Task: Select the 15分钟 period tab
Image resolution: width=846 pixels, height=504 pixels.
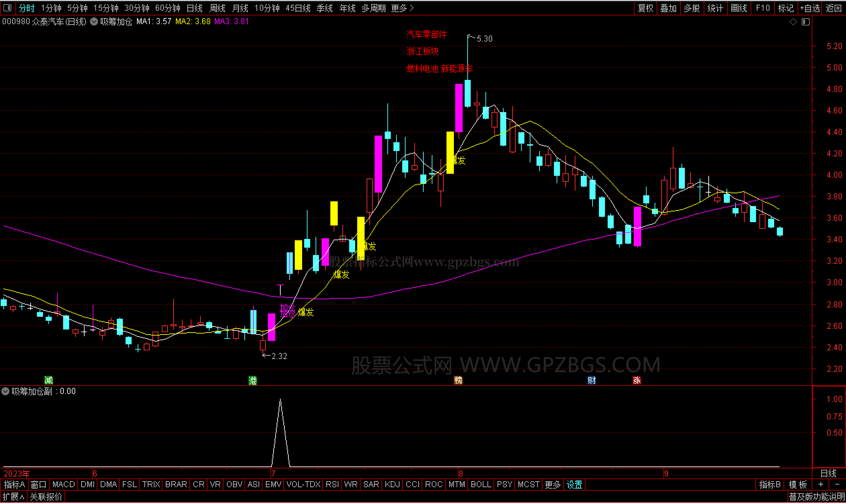Action: 106,8
